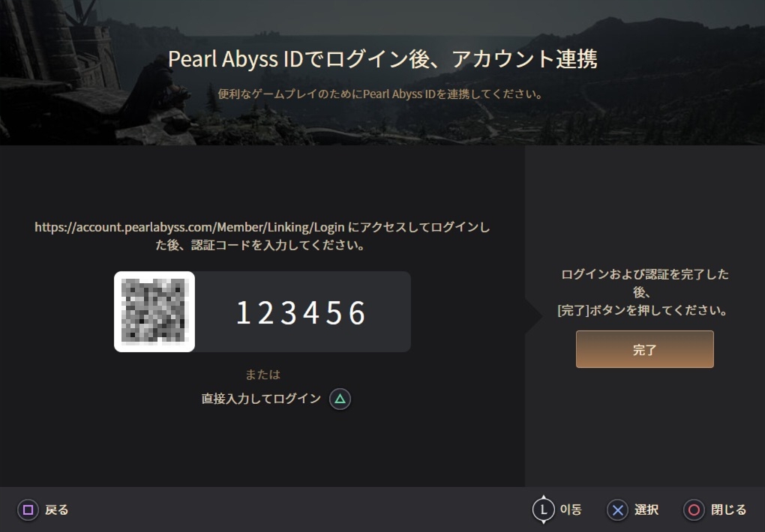The height and width of the screenshot is (532, 765).
Task: Click the QR code image
Action: (x=154, y=312)
